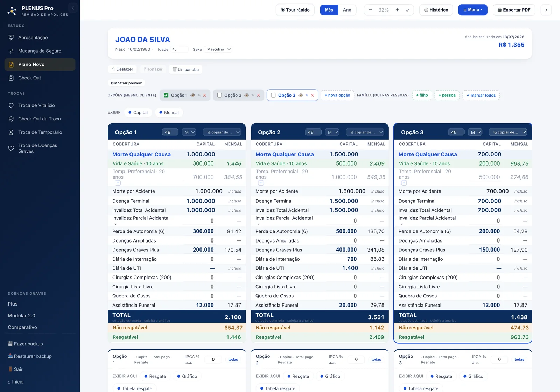The width and height of the screenshot is (560, 392).
Task: Open the blue Menu dropdown button
Action: 472,10
